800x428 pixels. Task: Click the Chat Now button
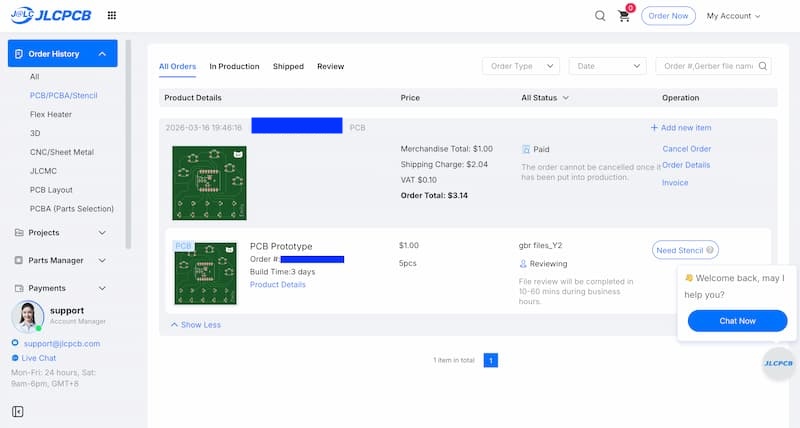[x=737, y=321]
